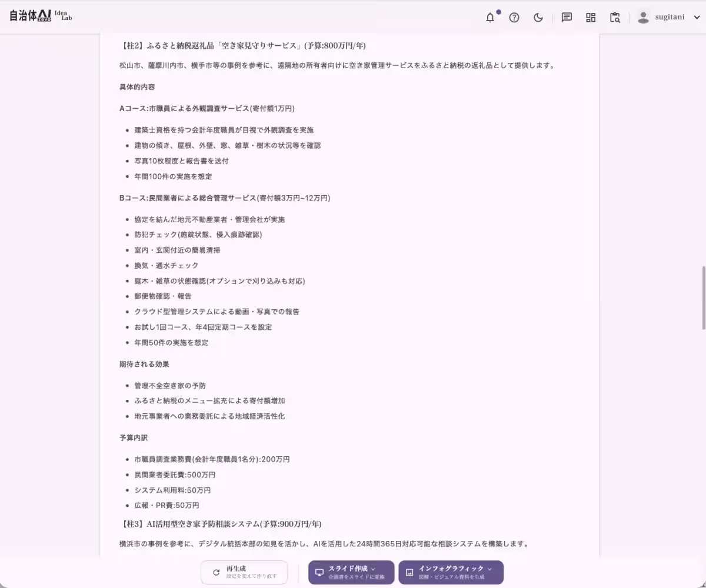Click the bullet 民間業者委託費:500万円
The image size is (706, 588).
[175, 475]
